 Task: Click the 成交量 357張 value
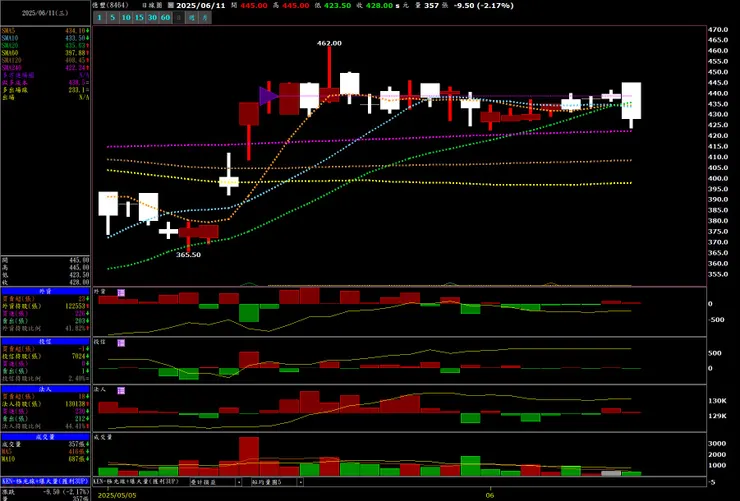pos(78,444)
